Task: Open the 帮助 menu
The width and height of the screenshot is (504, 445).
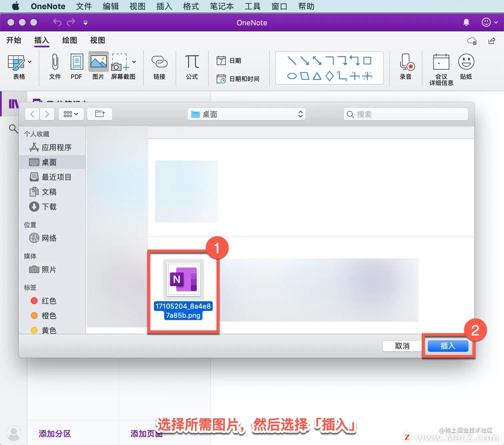Action: 306,6
